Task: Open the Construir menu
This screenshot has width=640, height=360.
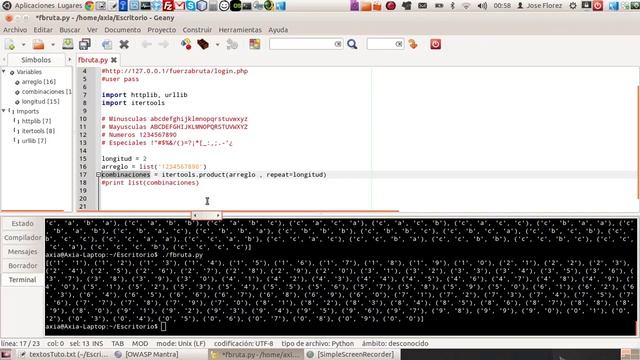Action: coord(197,30)
